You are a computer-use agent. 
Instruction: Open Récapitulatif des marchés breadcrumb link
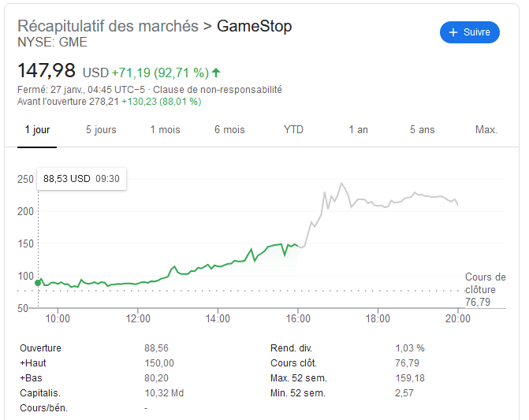(108, 26)
